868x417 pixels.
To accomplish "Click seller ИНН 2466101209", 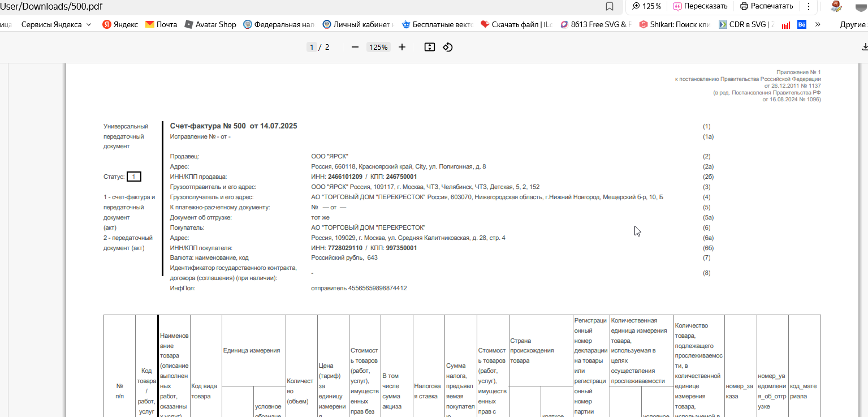I will 345,177.
